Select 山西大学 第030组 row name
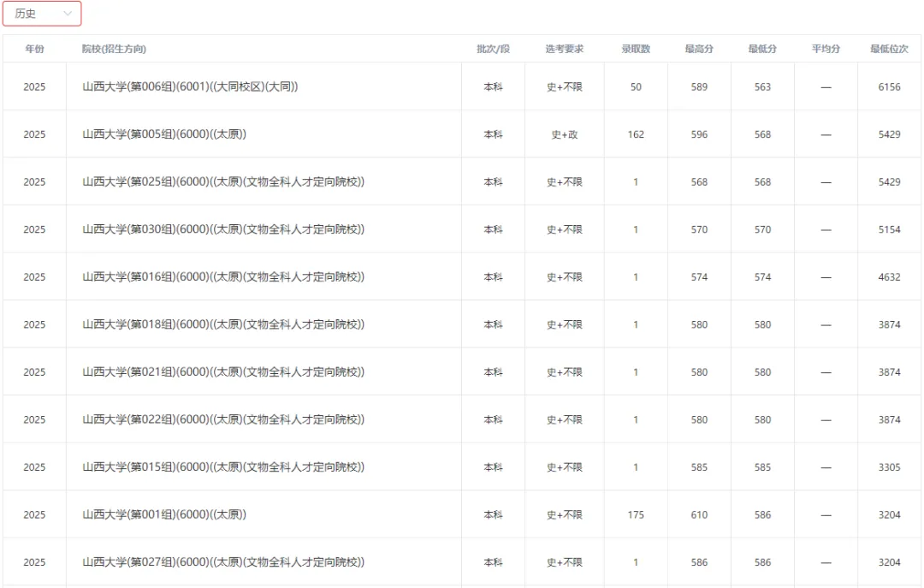The height and width of the screenshot is (588, 924). 223,229
